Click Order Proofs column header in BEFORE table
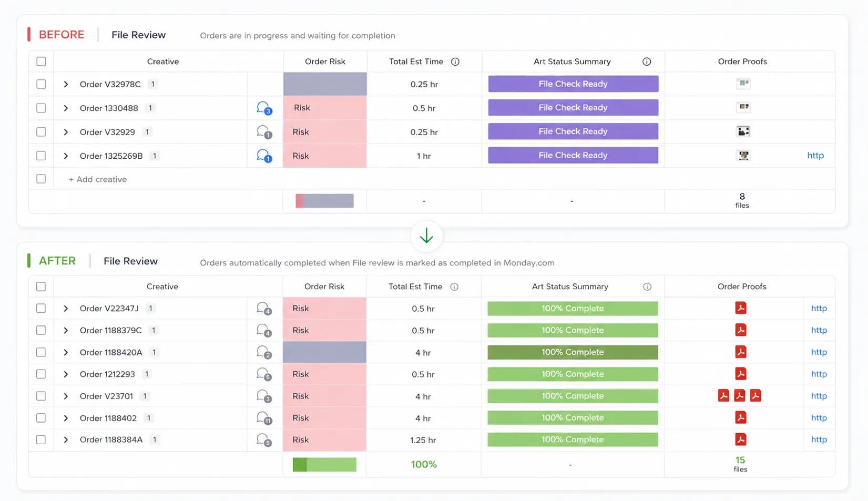Image resolution: width=868 pixels, height=501 pixels. point(742,62)
